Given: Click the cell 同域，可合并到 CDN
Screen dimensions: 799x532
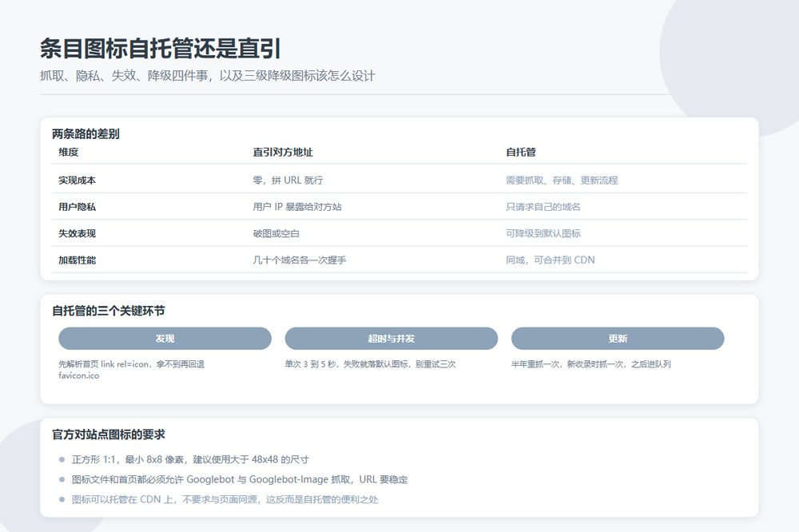Looking at the screenshot, I should click(551, 260).
